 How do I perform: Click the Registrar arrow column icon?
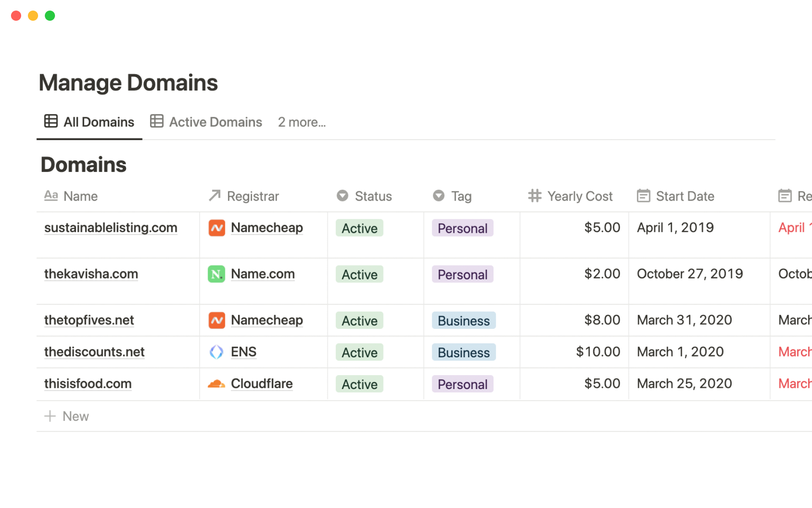point(215,196)
